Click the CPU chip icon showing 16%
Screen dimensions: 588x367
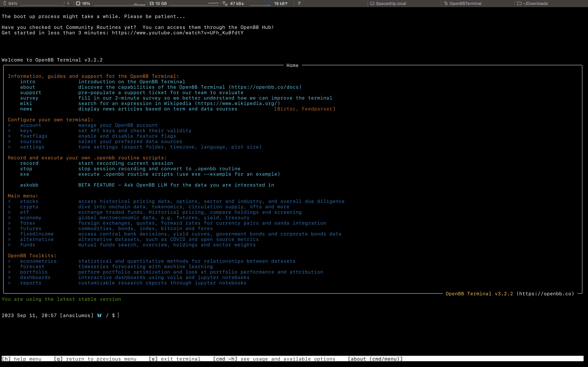78,3
